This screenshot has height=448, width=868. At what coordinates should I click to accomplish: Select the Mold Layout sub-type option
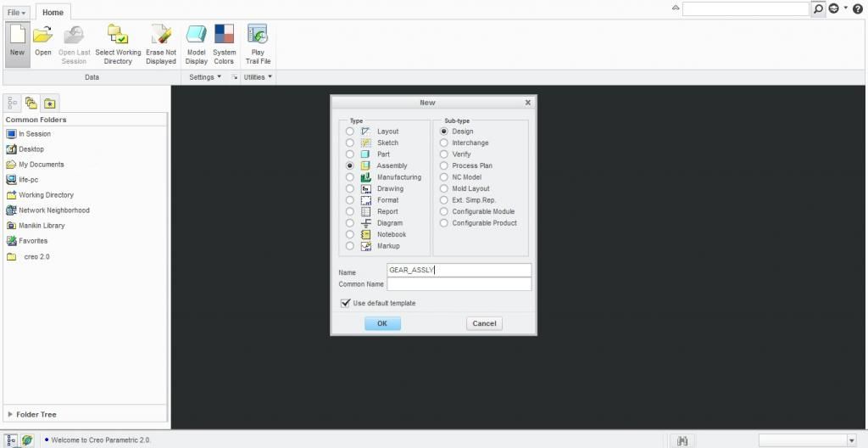pyautogui.click(x=443, y=188)
